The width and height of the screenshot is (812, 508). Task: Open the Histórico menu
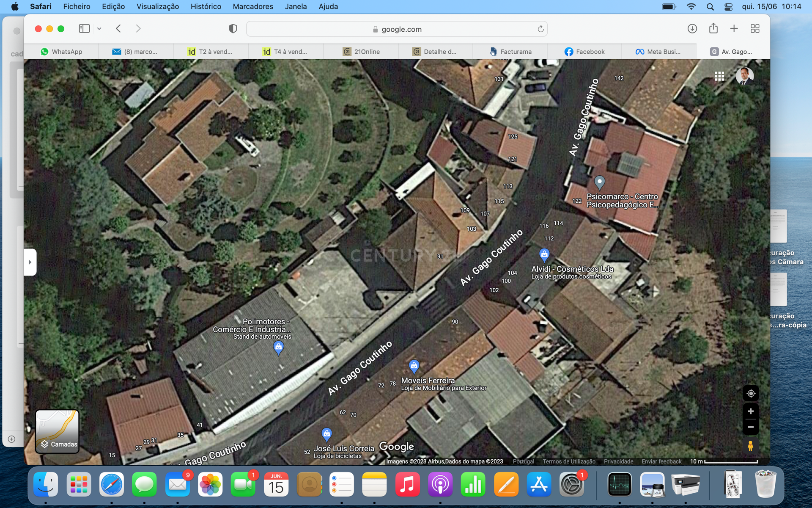click(x=206, y=6)
